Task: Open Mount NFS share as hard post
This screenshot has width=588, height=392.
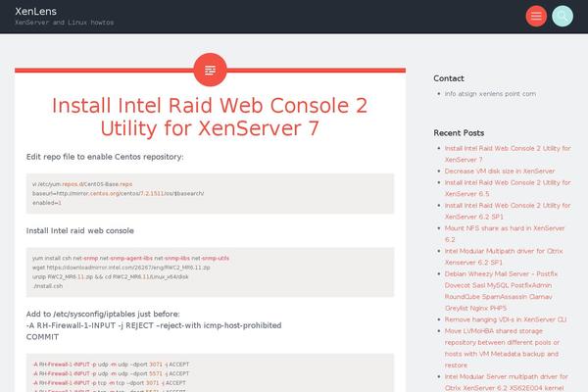Action: [505, 233]
